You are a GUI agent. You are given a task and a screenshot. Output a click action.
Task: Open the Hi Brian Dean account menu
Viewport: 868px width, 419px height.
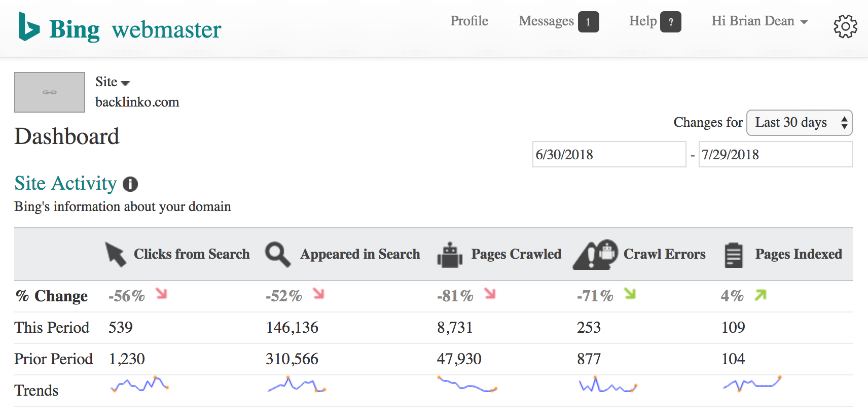point(759,21)
